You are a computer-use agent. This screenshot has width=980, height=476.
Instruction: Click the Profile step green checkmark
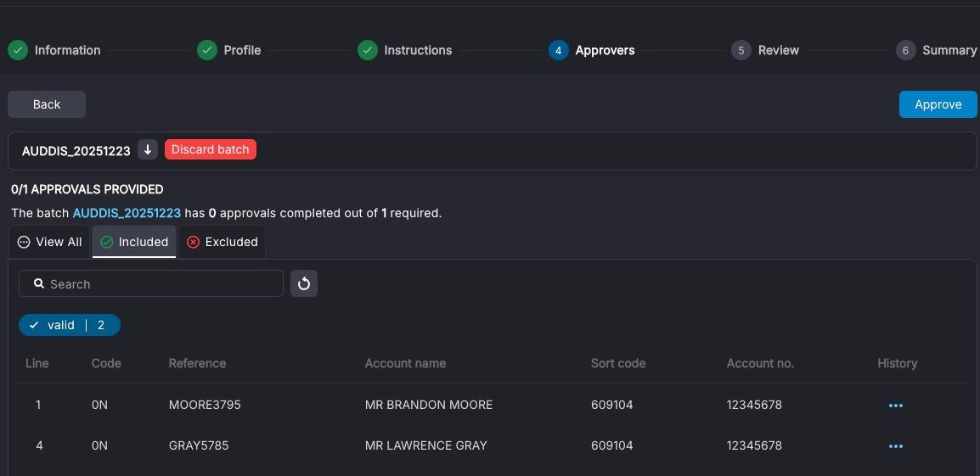(207, 51)
